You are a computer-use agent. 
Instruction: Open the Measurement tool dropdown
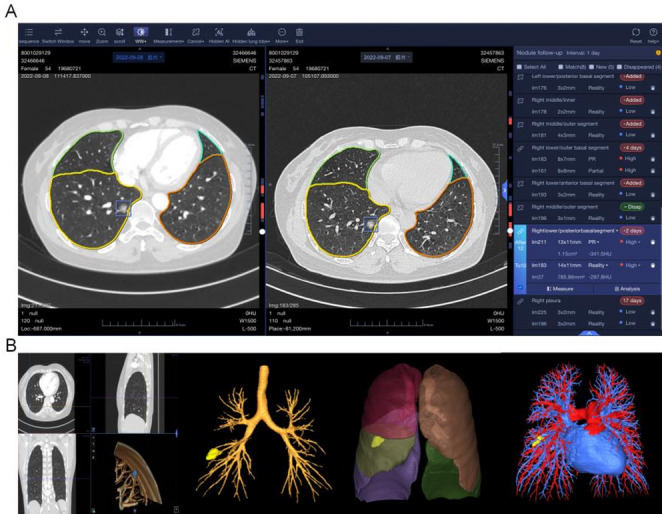(x=168, y=35)
